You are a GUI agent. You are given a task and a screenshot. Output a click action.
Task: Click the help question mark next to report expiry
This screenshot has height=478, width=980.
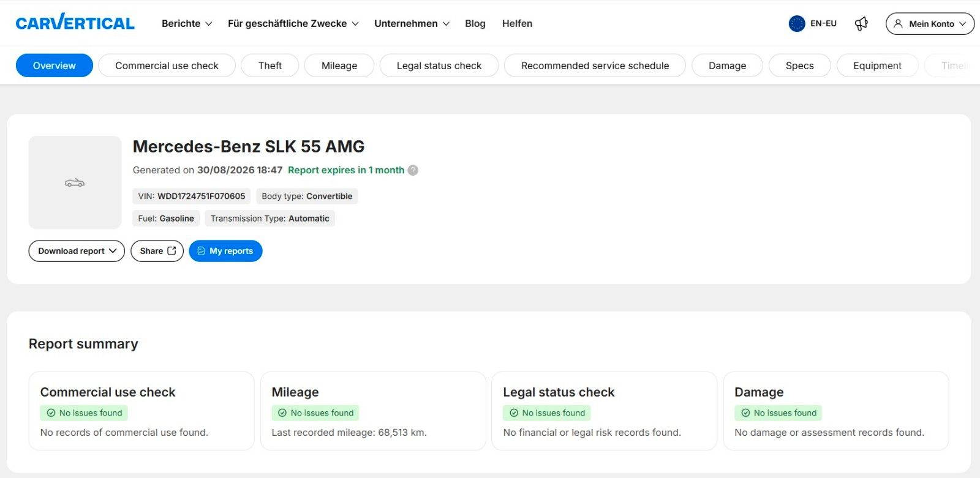pos(413,170)
